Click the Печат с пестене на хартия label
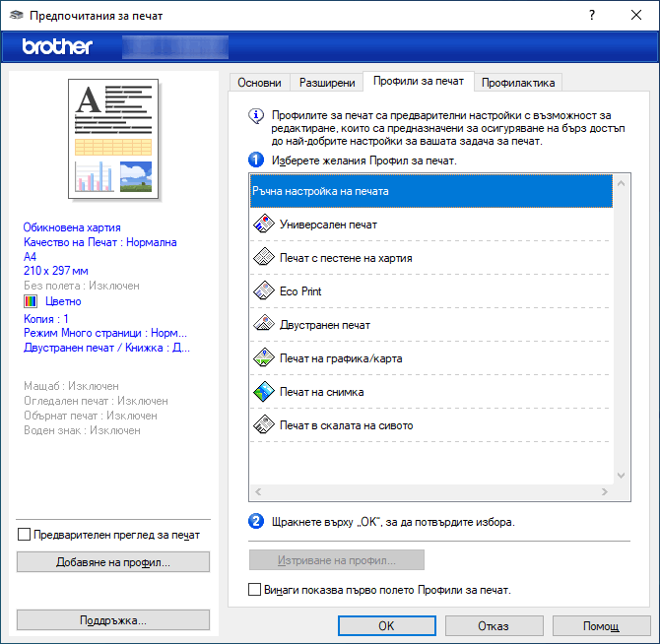The height and width of the screenshot is (644, 660). pyautogui.click(x=346, y=258)
